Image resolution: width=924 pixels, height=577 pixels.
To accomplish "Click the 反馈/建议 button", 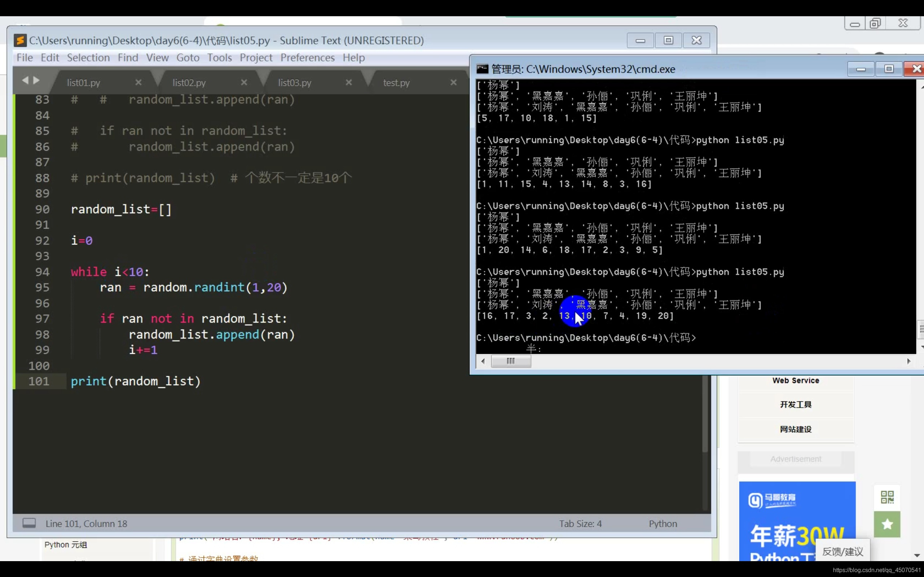I will [x=842, y=551].
